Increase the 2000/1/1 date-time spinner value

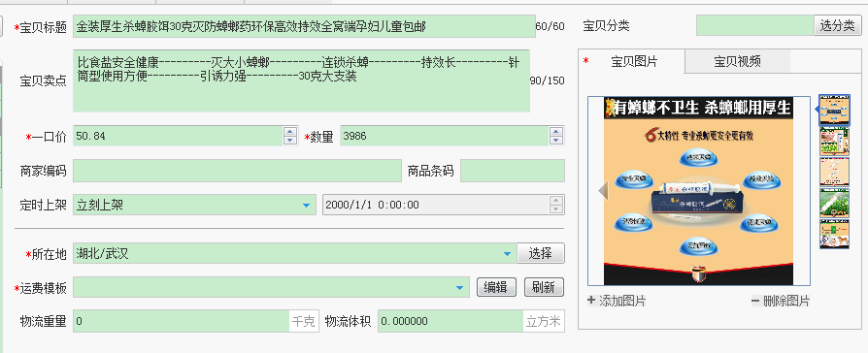(x=555, y=201)
